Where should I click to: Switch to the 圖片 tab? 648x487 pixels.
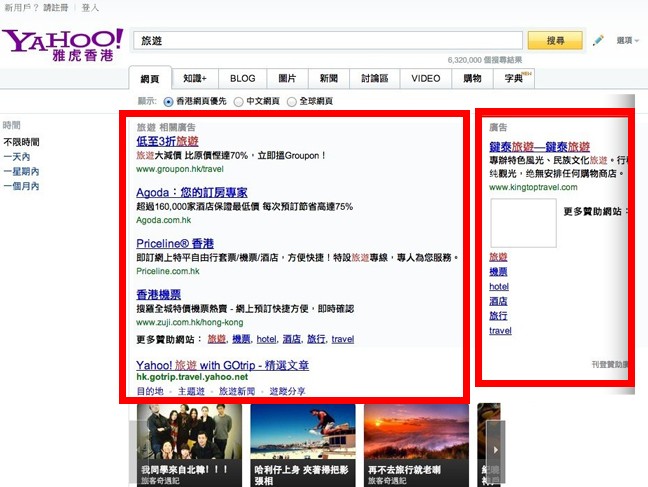[x=287, y=79]
